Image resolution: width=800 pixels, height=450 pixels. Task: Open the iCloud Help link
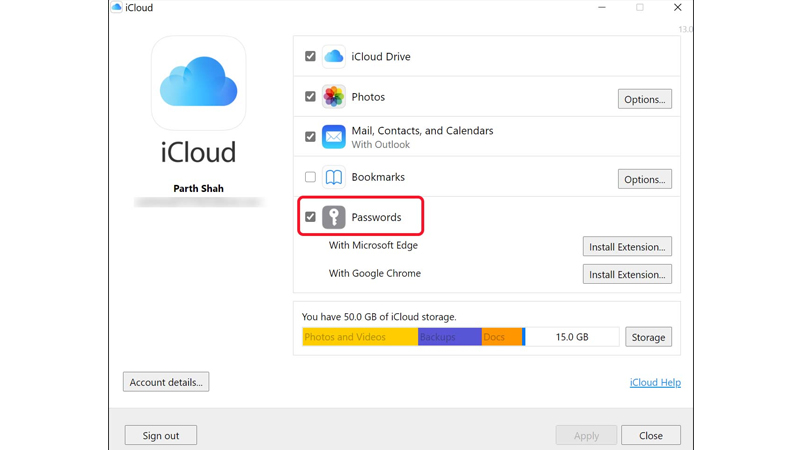coord(655,382)
